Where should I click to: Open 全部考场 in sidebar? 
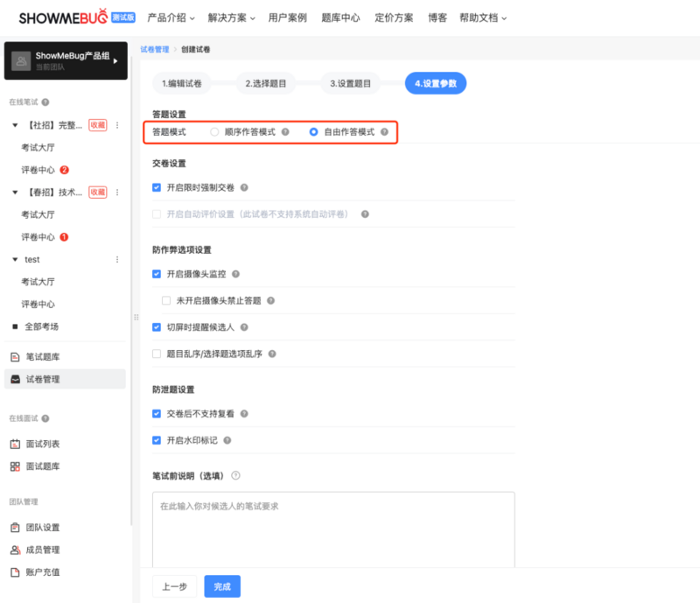pyautogui.click(x=41, y=326)
